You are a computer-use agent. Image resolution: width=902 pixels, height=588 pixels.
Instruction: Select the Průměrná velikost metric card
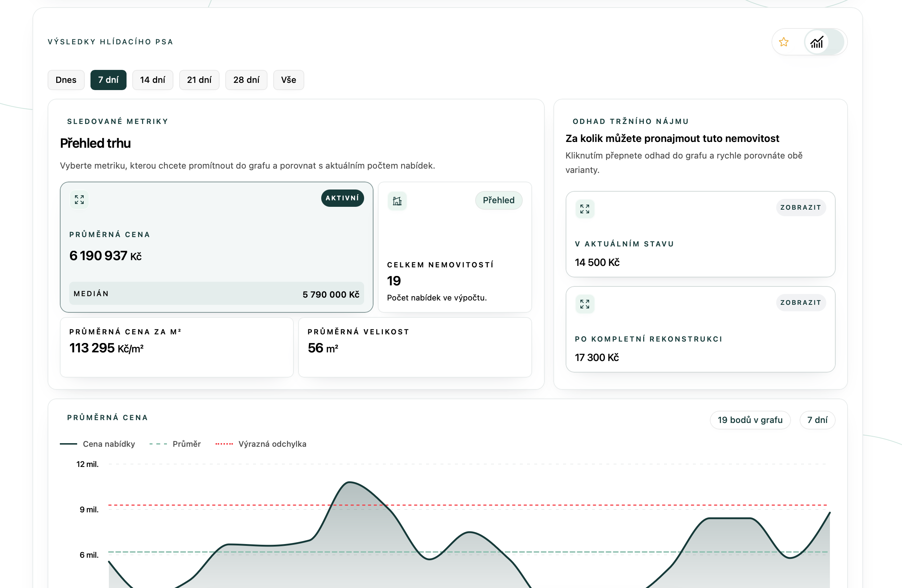coord(415,347)
